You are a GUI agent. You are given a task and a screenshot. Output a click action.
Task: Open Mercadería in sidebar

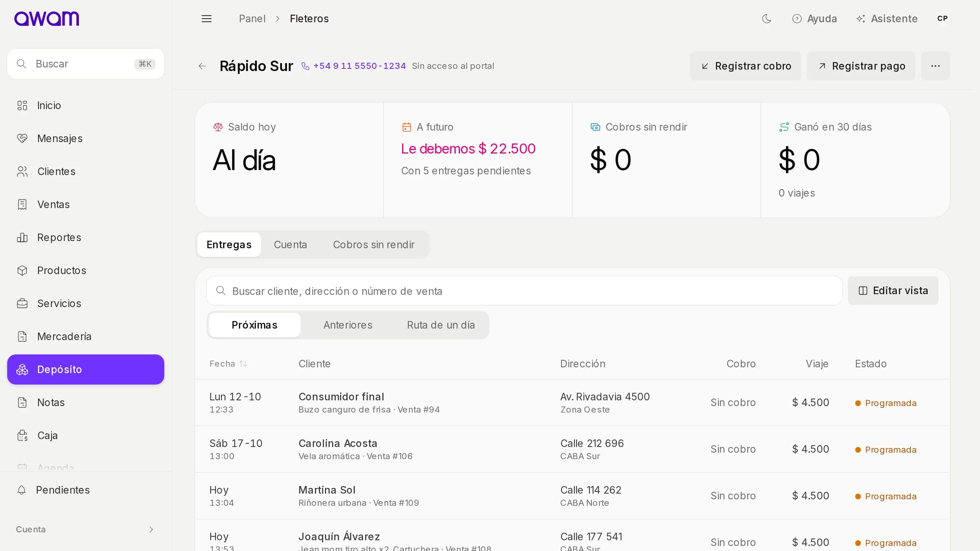(86, 337)
